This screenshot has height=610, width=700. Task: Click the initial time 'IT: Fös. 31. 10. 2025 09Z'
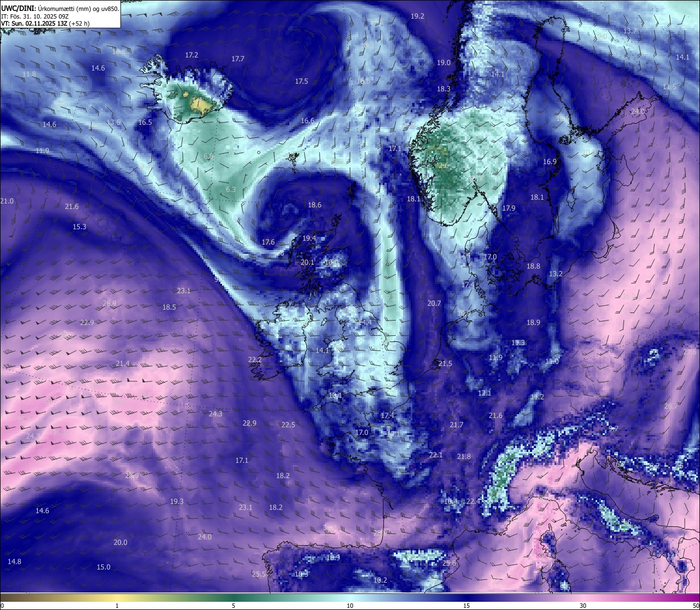(35, 16)
